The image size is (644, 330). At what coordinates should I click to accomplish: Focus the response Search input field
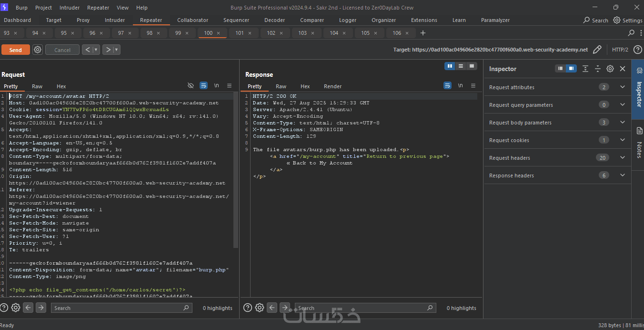pyautogui.click(x=365, y=308)
